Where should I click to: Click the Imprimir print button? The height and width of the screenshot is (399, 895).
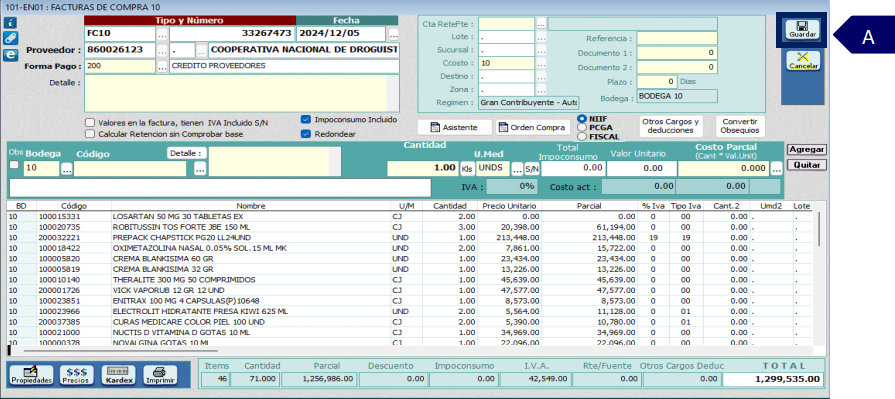pos(160,375)
